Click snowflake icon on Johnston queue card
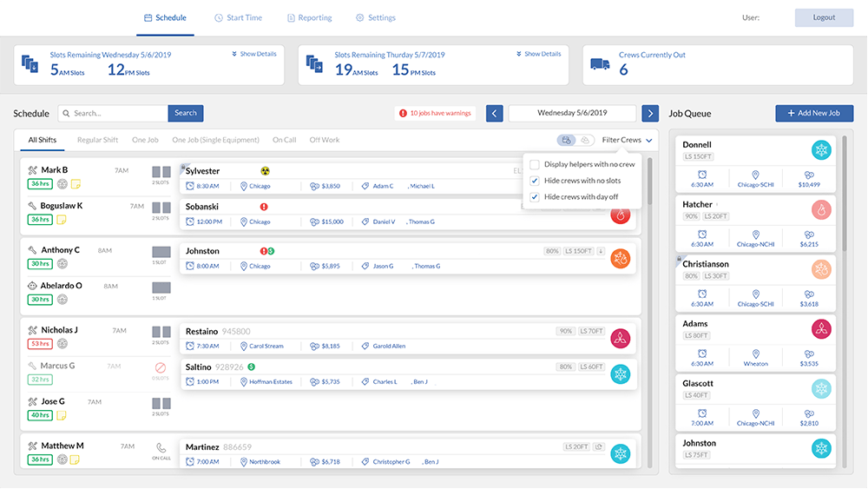This screenshot has width=868, height=489. click(x=821, y=448)
